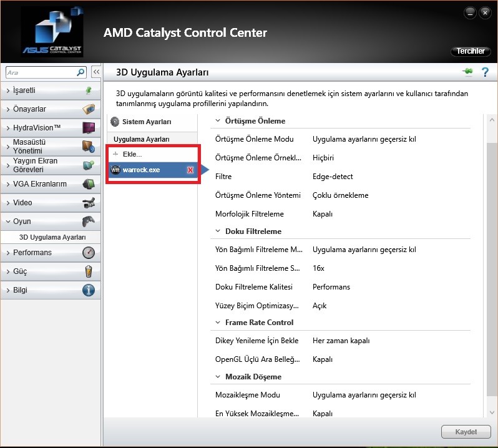Viewport: 498px width, 448px height.
Task: Toggle Yüzey Biçim Optimizasy... Açık value
Action: (x=319, y=306)
